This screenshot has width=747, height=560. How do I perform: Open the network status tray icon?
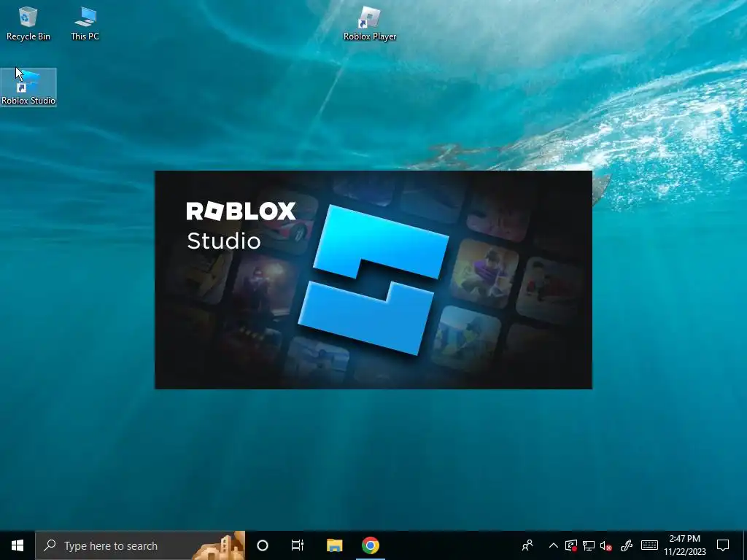click(589, 545)
